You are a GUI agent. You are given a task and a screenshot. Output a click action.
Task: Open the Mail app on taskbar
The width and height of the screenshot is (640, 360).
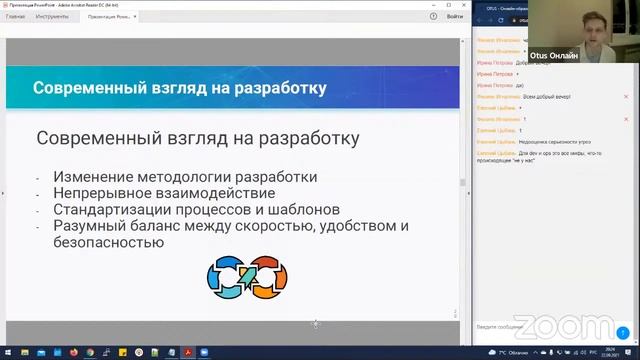[41, 352]
